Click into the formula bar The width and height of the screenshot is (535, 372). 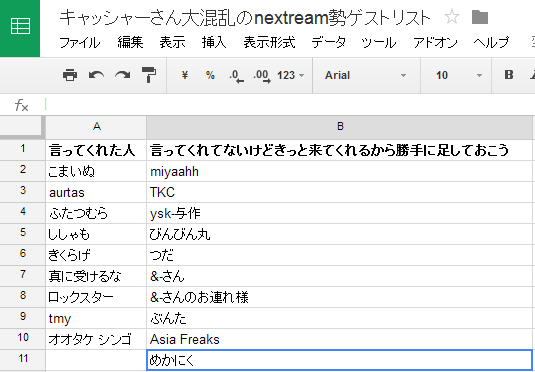pyautogui.click(x=289, y=105)
